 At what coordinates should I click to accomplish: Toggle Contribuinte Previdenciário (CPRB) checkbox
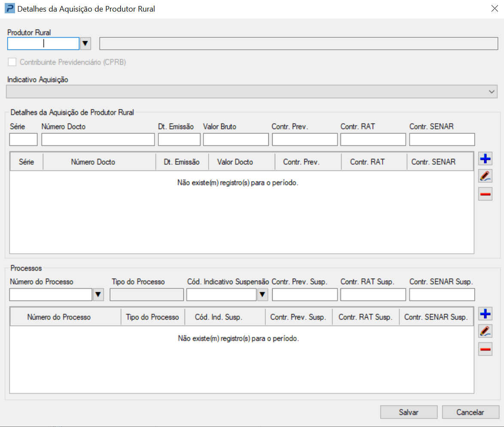coord(12,62)
